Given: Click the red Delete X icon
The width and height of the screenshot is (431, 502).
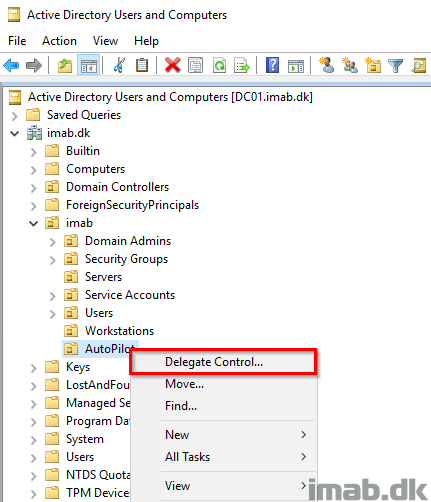Looking at the screenshot, I should click(173, 65).
